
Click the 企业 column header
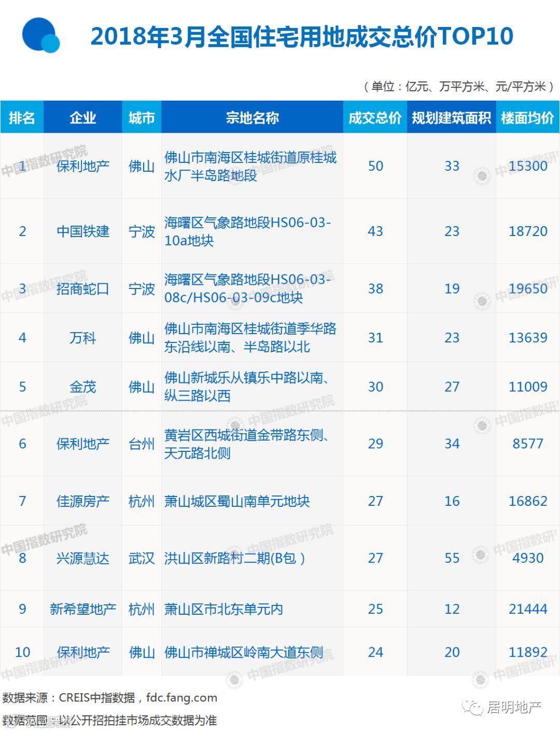[x=83, y=118]
